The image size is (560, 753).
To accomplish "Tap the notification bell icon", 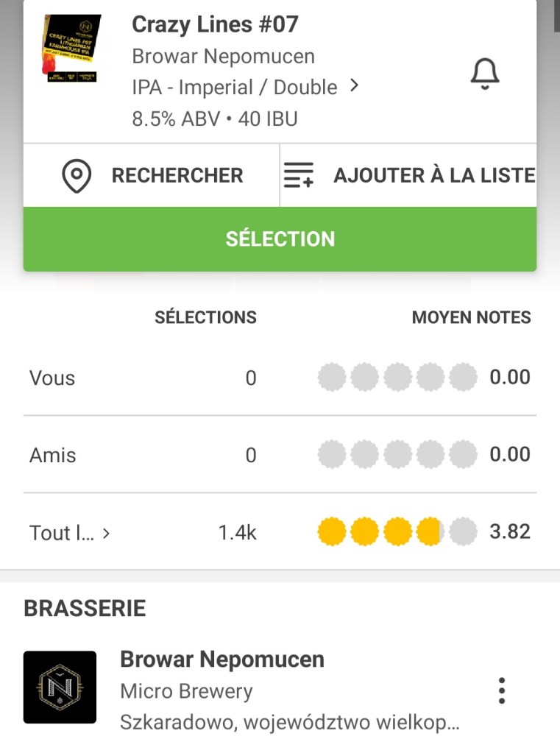I will coord(484,74).
